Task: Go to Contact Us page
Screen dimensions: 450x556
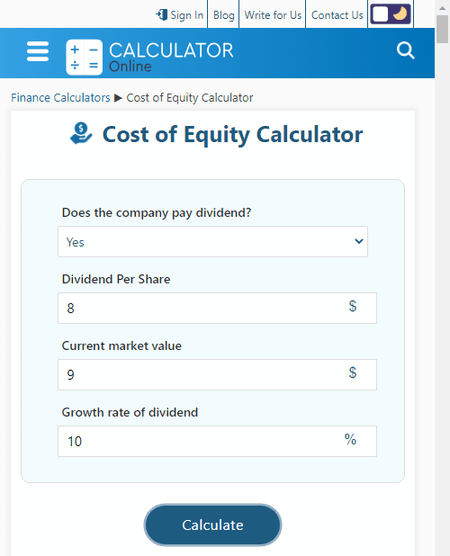Action: [x=337, y=15]
